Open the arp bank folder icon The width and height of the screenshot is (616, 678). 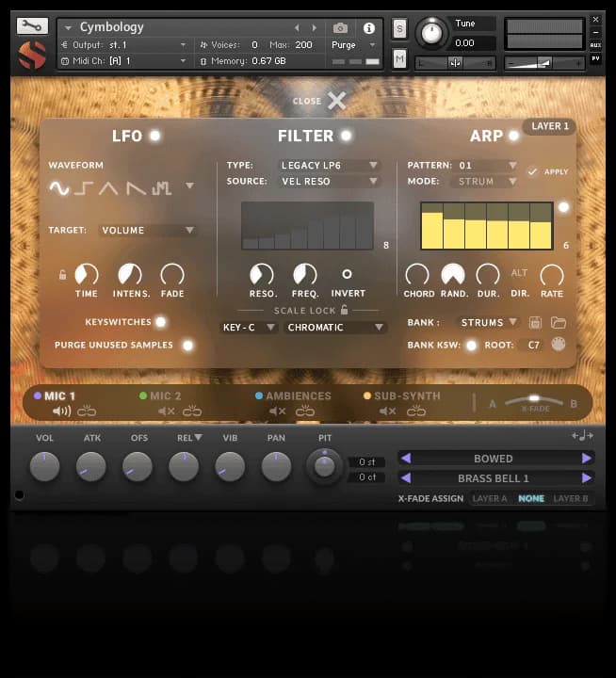[x=559, y=323]
